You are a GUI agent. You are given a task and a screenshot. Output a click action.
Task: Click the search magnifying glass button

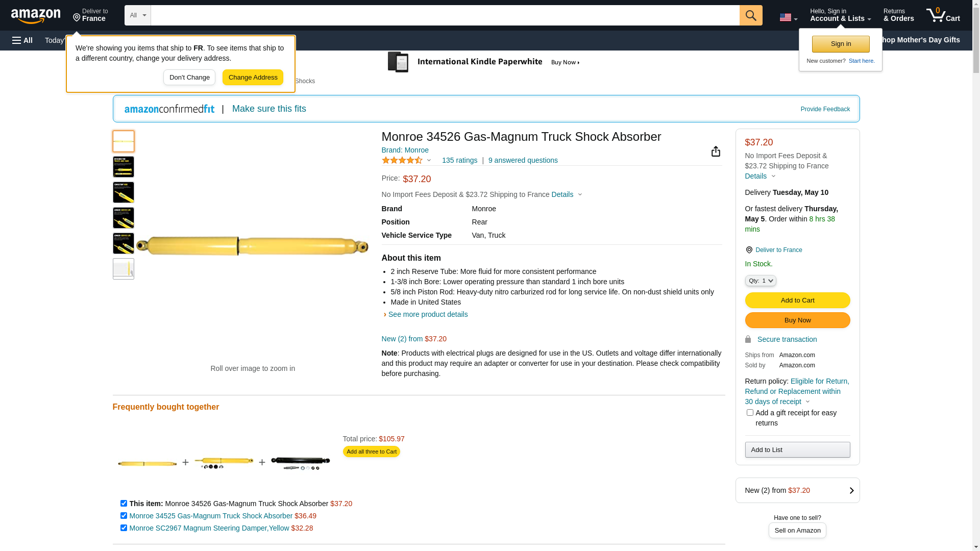click(750, 15)
